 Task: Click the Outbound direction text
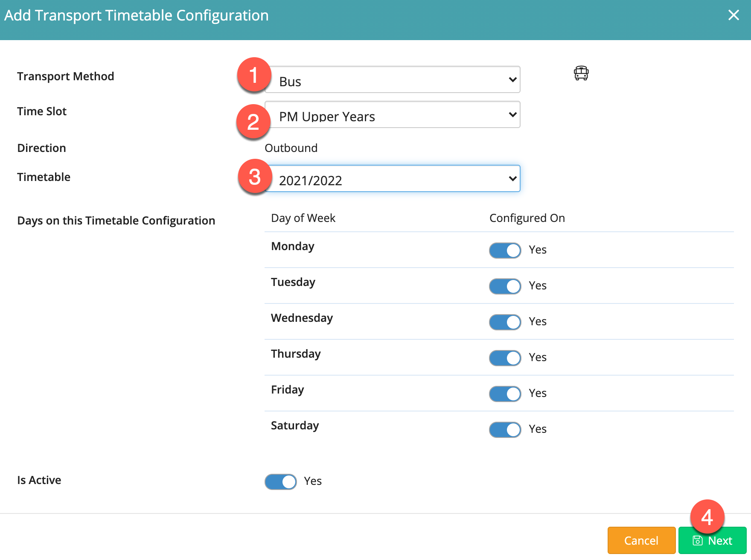point(291,148)
